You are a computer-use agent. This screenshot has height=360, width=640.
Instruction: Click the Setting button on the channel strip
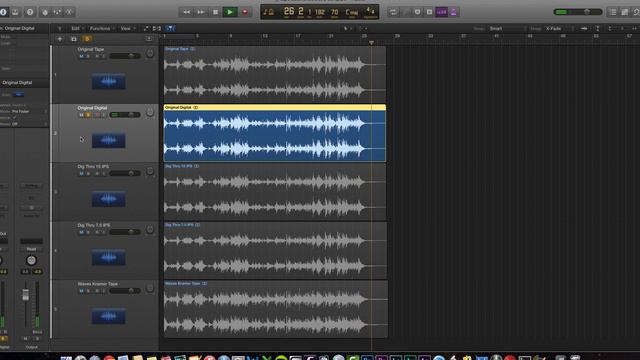point(31,186)
